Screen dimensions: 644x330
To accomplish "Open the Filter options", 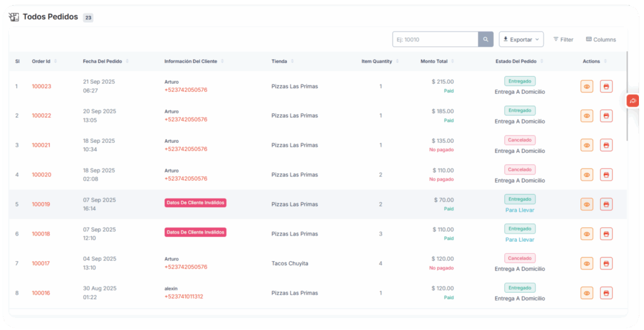I will tap(563, 39).
